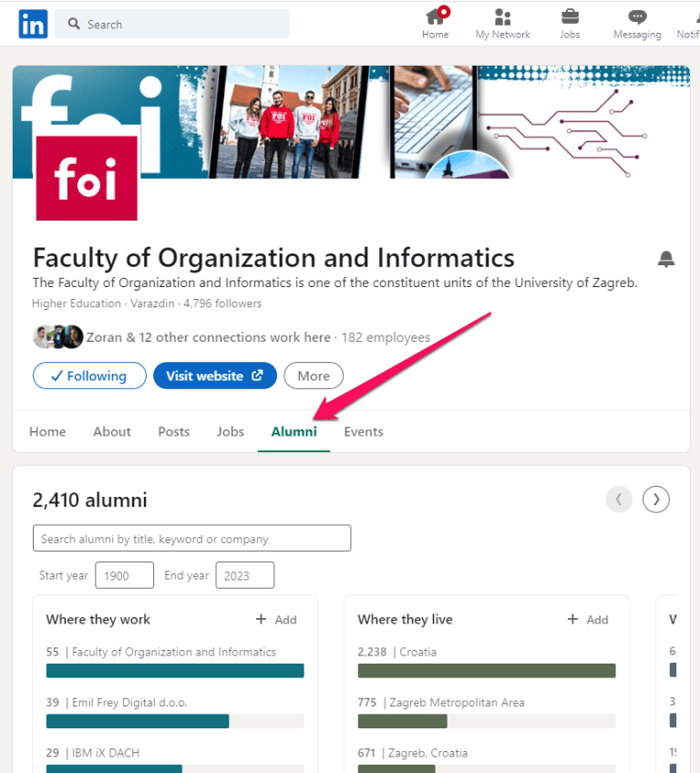Switch to the Alumni tab
The image size is (700, 773).
pos(293,431)
